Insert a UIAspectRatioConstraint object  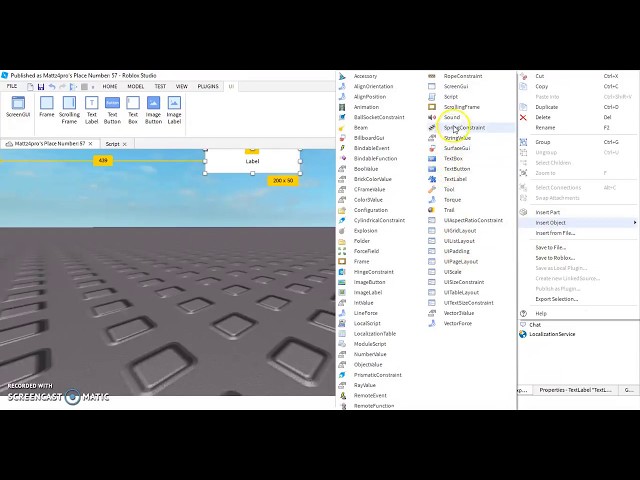click(x=473, y=220)
